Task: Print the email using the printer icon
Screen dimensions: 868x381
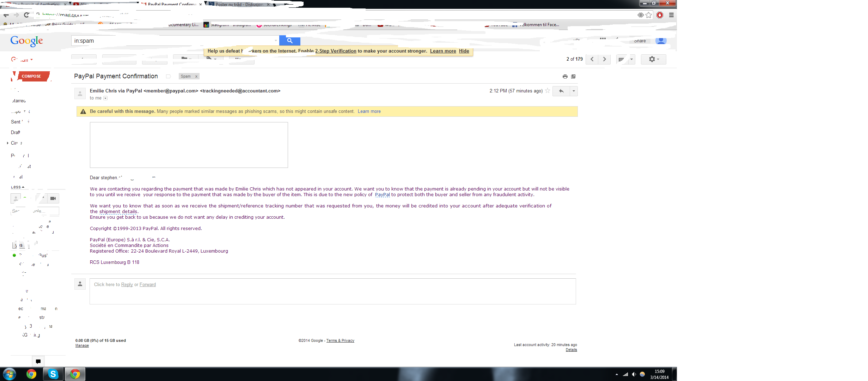Action: point(565,77)
